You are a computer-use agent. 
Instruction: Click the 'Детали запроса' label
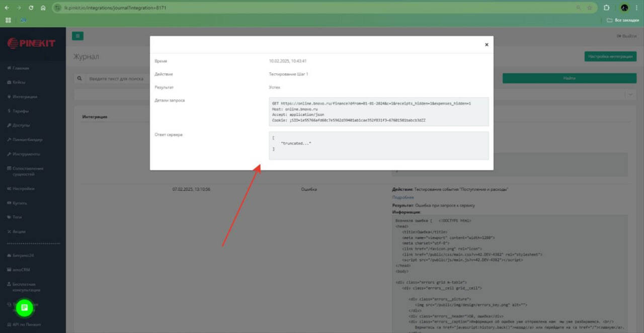coord(170,101)
